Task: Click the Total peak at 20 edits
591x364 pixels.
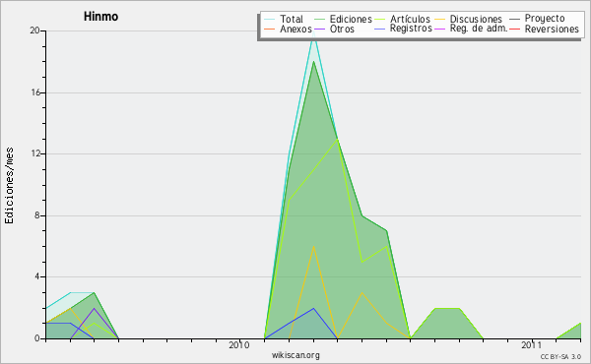Action: (313, 31)
